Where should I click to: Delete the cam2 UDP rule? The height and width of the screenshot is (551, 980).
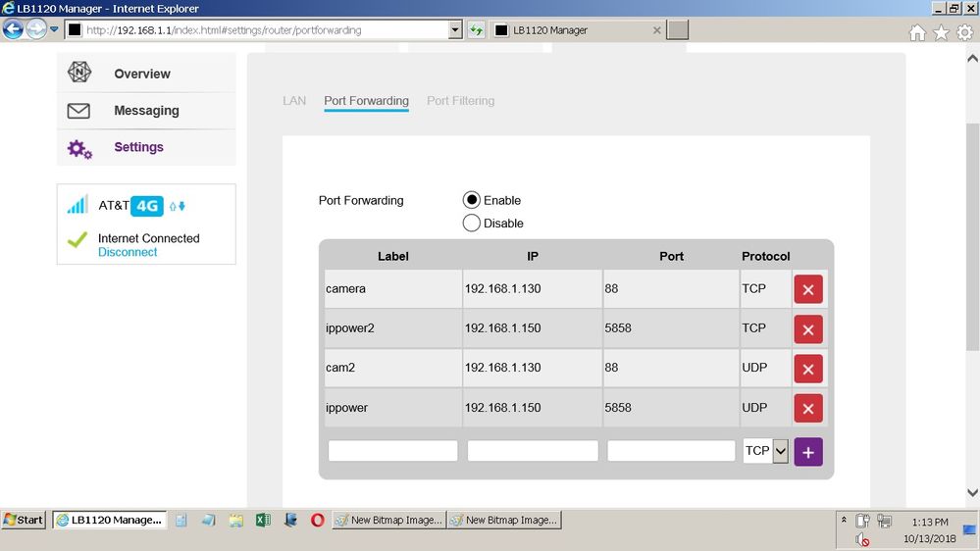coord(807,369)
